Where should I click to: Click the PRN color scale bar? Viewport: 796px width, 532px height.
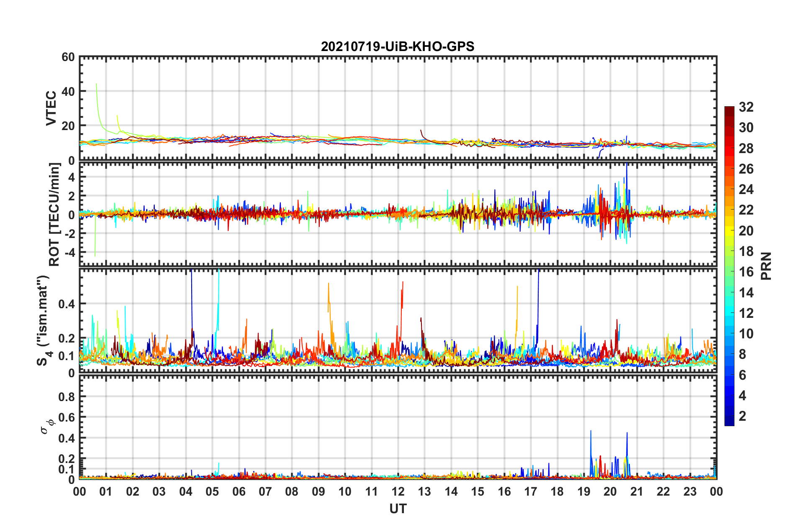click(x=729, y=266)
